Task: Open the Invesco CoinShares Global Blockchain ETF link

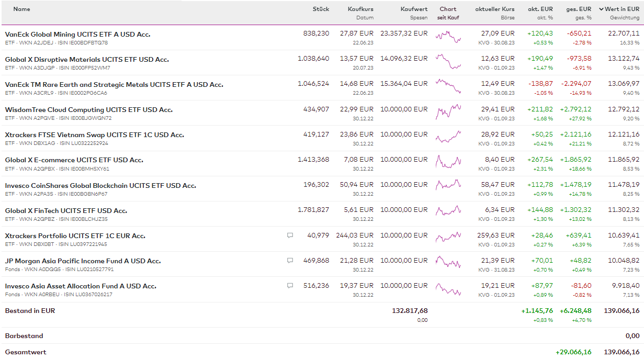Action: (100, 185)
